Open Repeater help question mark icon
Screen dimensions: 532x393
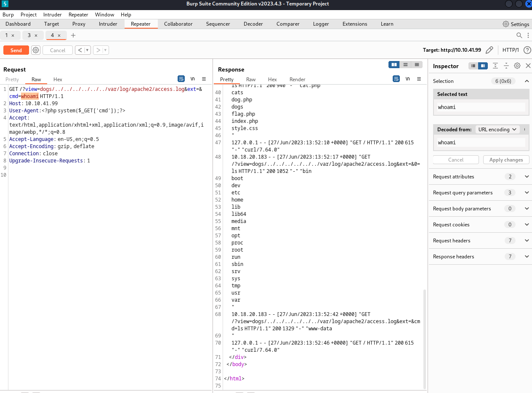[x=527, y=50]
